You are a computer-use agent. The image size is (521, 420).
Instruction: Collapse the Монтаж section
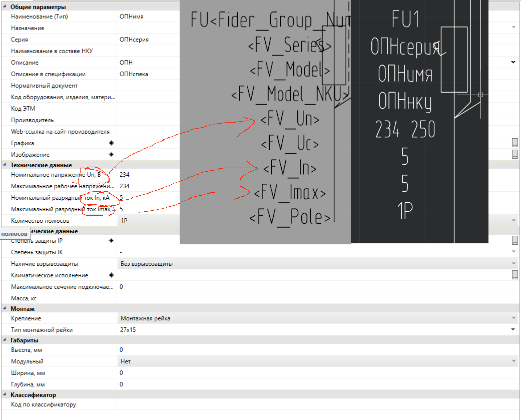click(x=5, y=309)
